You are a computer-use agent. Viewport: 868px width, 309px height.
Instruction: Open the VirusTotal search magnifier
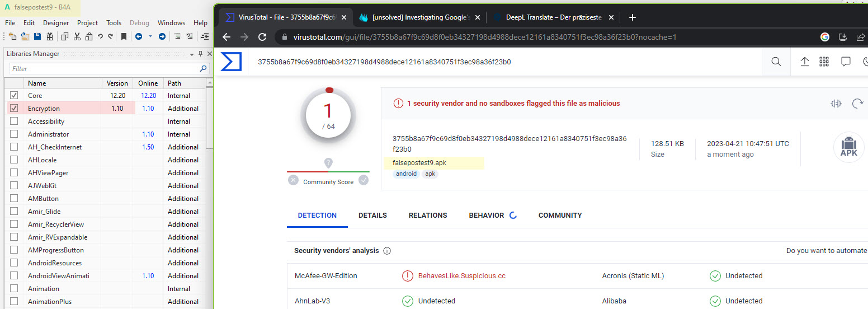click(x=776, y=62)
